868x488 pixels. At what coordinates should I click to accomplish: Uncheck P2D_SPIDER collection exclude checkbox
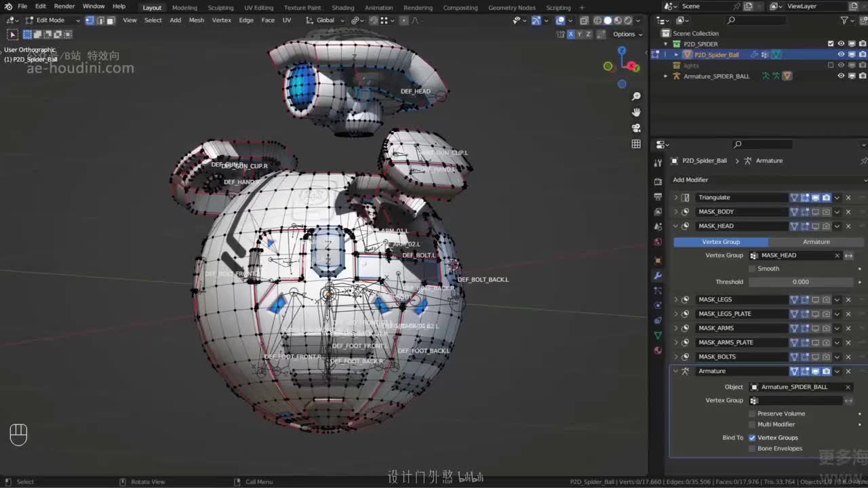pos(831,44)
